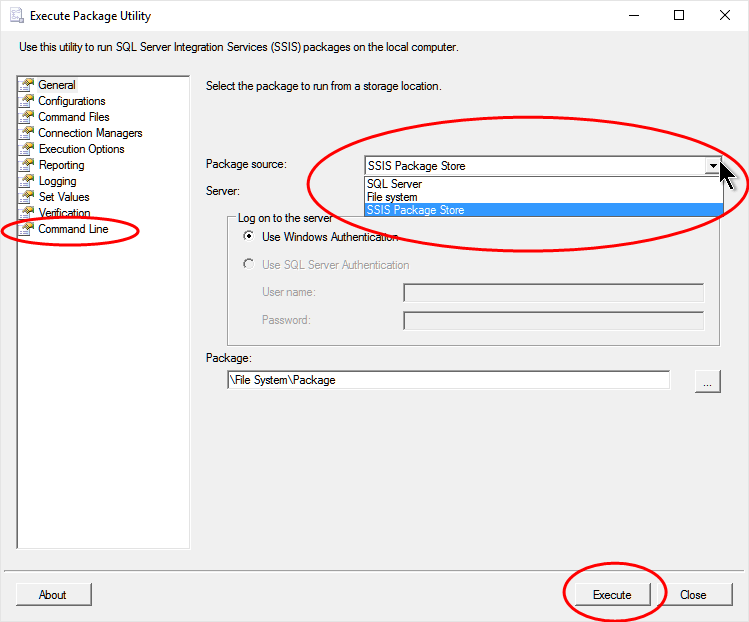Click the Set Values page icon
Image resolution: width=749 pixels, height=622 pixels.
tap(27, 197)
